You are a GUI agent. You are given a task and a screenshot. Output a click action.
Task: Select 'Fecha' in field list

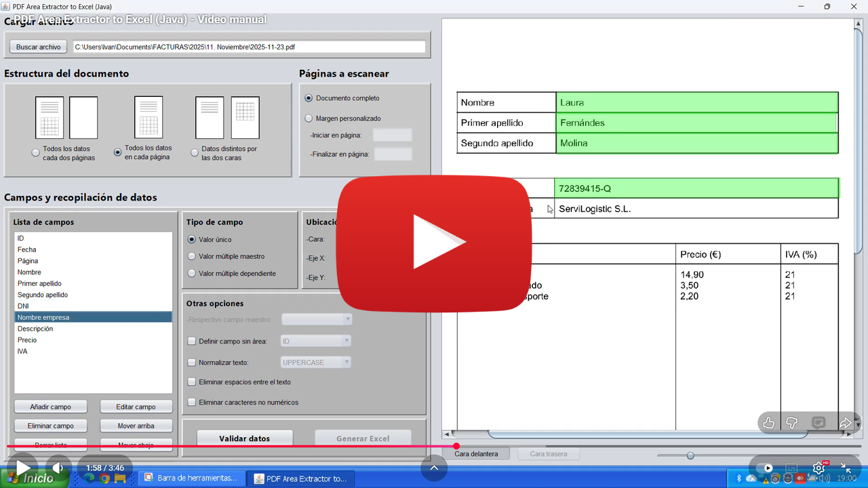[x=94, y=250]
